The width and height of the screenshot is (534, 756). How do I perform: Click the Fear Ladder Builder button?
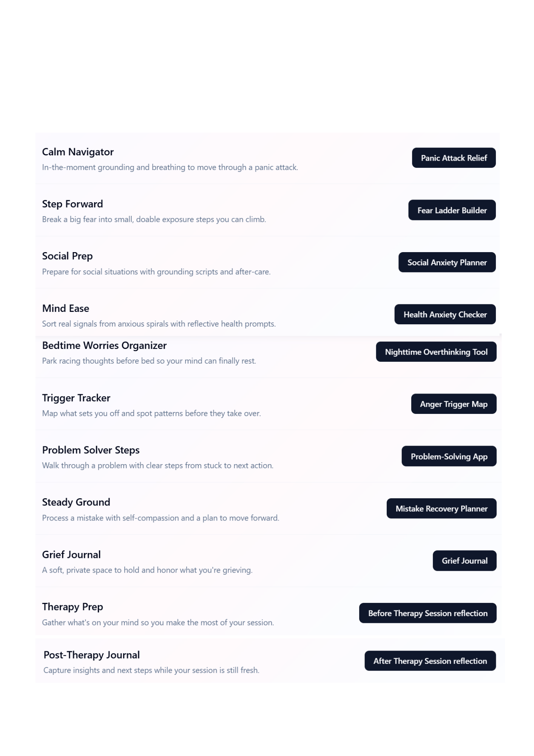coord(452,210)
